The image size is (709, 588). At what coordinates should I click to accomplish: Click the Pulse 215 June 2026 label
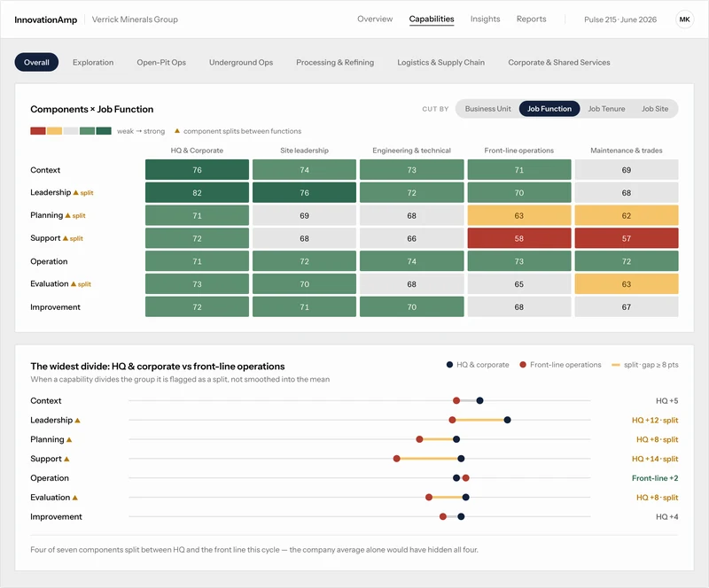620,19
